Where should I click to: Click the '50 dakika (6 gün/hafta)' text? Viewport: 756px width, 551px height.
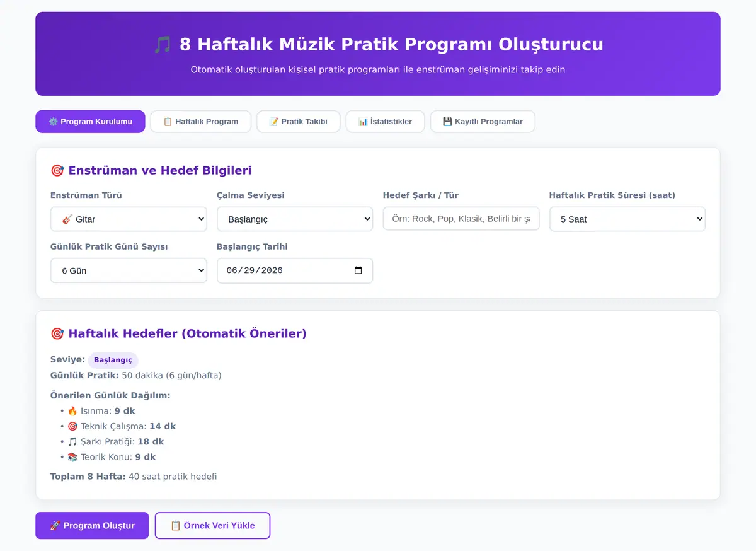[x=171, y=376]
